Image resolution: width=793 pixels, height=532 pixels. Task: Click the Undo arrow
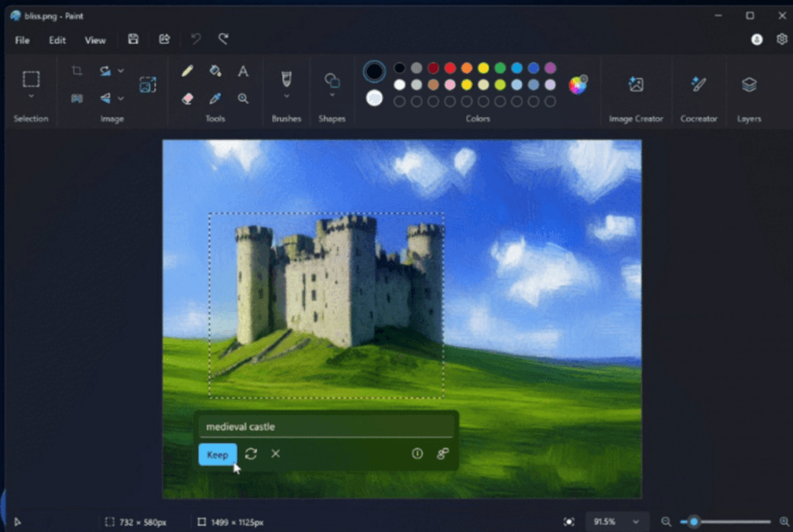pyautogui.click(x=196, y=39)
